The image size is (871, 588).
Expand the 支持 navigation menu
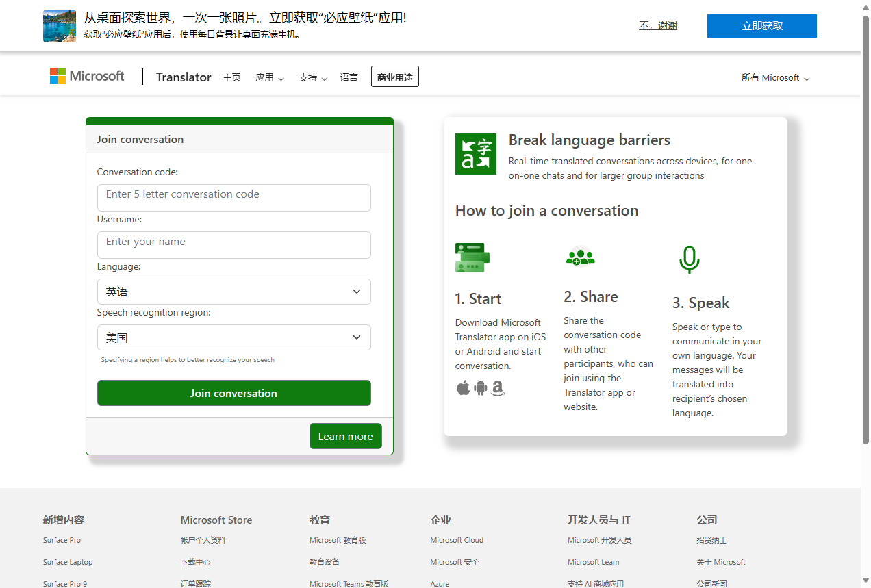click(312, 77)
